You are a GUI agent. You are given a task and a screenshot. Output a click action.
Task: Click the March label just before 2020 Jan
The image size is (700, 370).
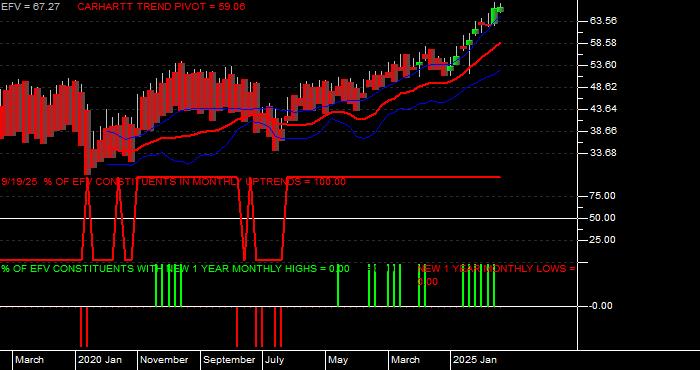[x=29, y=360]
